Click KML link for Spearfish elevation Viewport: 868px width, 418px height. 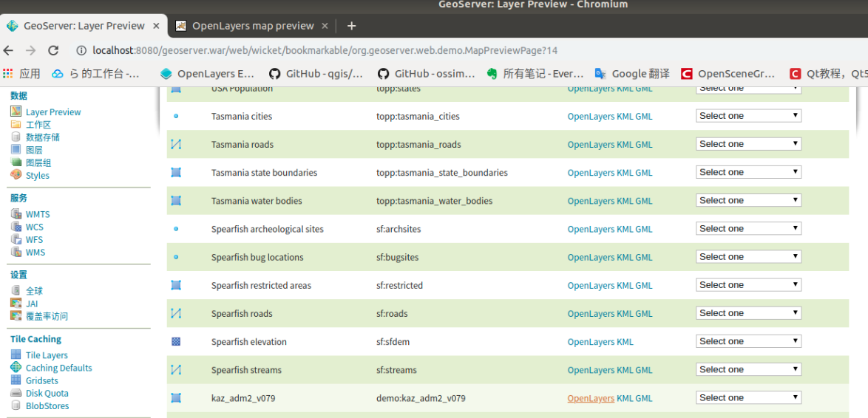(625, 342)
